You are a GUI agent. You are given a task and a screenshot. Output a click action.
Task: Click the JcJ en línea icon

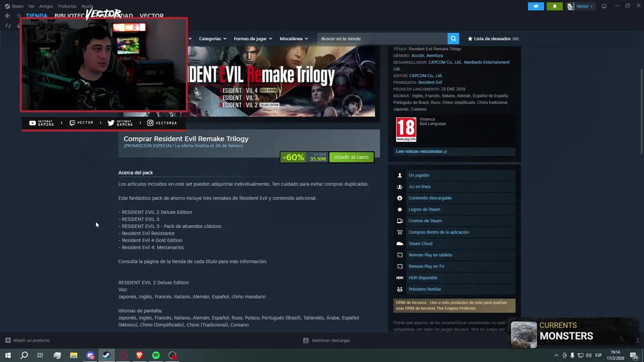400,187
